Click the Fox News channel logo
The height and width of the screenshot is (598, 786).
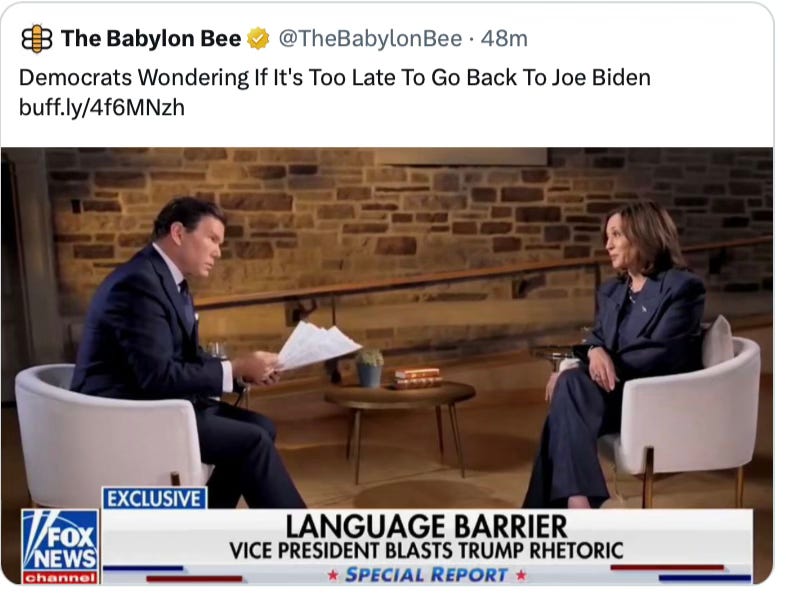pos(60,547)
